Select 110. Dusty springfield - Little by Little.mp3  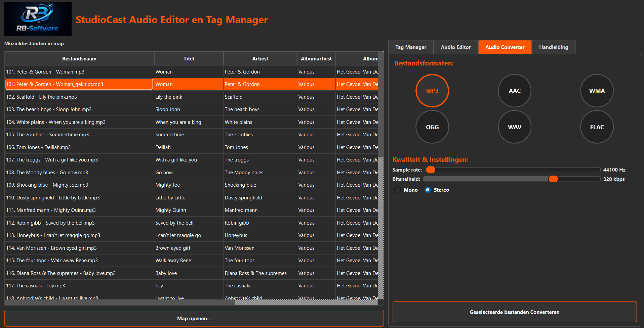(79, 197)
